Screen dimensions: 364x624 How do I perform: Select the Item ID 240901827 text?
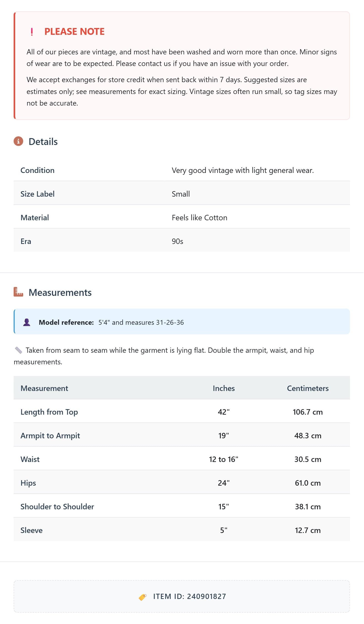click(190, 596)
